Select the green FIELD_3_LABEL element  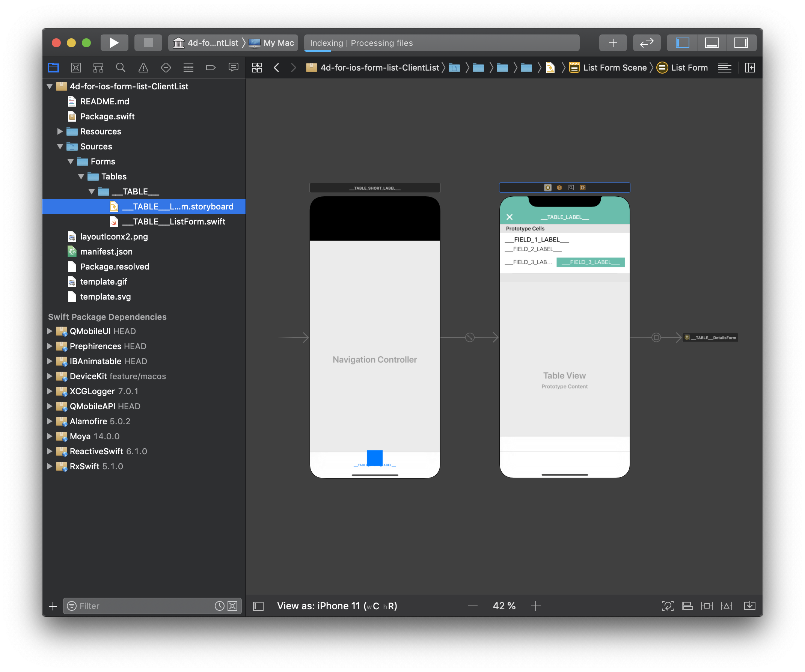(591, 262)
